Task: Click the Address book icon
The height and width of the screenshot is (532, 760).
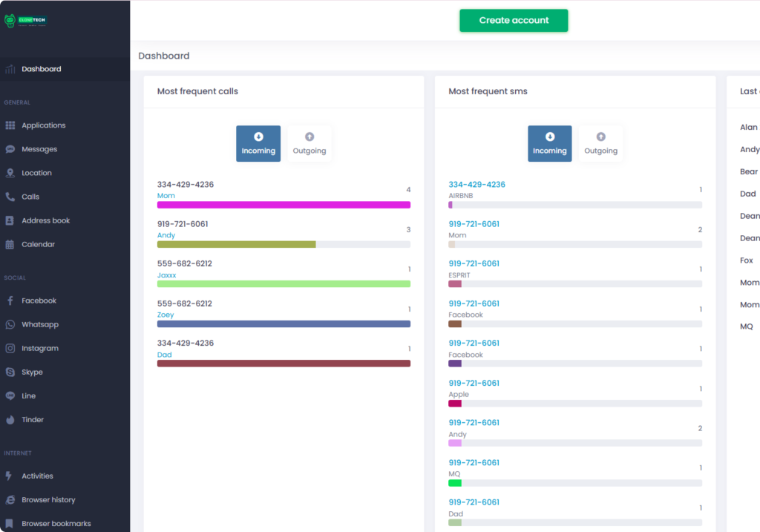Action: [10, 220]
